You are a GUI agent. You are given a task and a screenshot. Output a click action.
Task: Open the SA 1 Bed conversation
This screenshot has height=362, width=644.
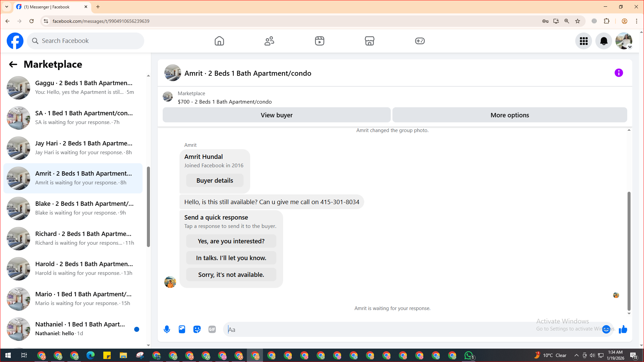tap(73, 118)
